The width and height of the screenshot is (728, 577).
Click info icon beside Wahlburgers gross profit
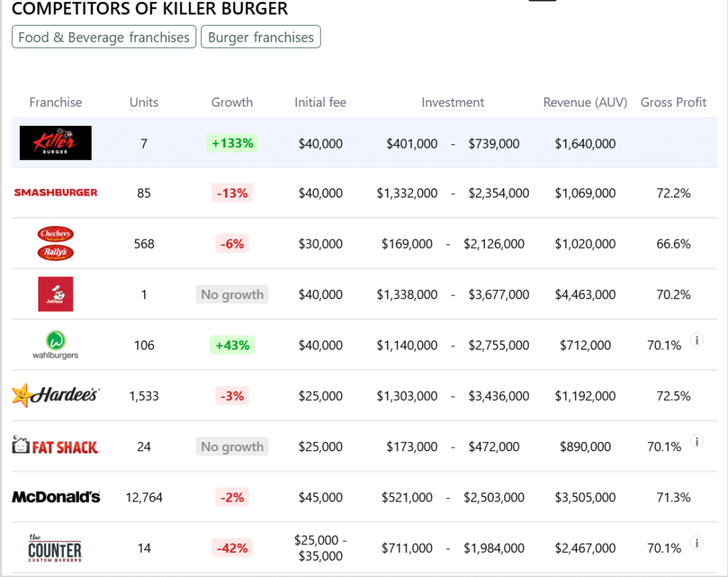(x=697, y=340)
